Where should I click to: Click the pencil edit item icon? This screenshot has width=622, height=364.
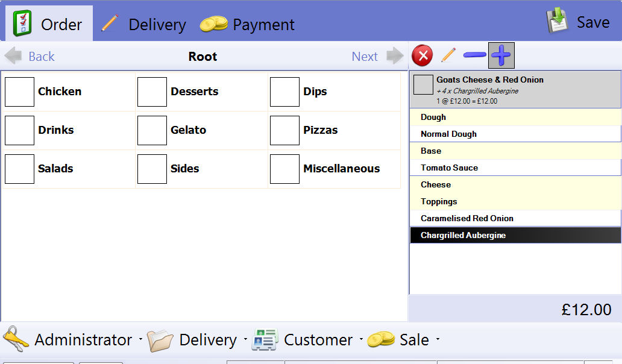click(448, 56)
